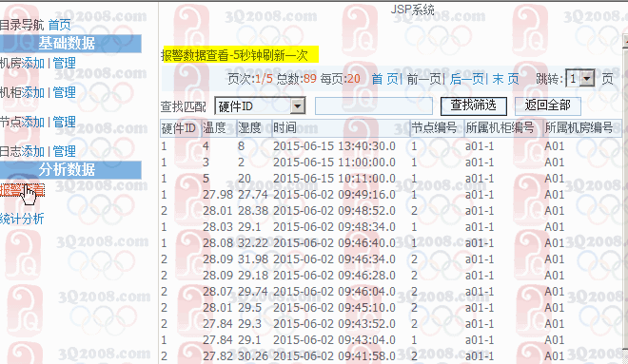Select timestamp 2015-06-02 09:46:34.0
The width and height of the screenshot is (628, 364).
(x=334, y=259)
